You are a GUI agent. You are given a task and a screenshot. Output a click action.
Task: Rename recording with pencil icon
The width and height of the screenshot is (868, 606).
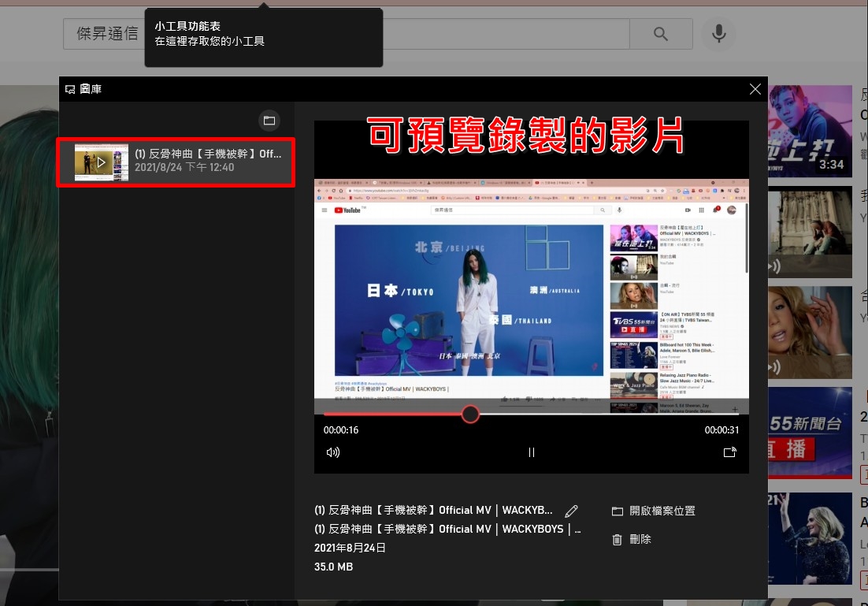pyautogui.click(x=571, y=511)
